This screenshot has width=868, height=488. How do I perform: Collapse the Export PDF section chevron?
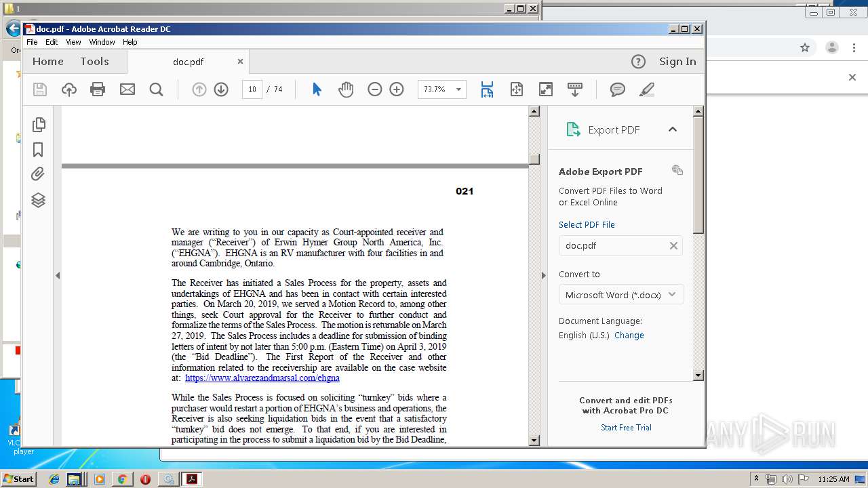pos(673,129)
